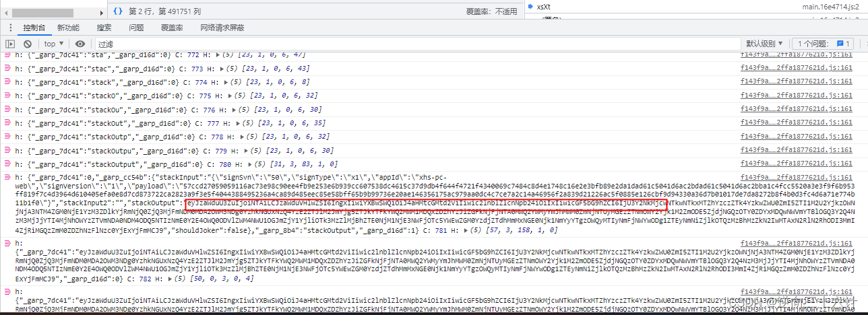This screenshot has height=315, width=868.
Task: Switch to the 搜索 tab
Action: click(x=104, y=28)
